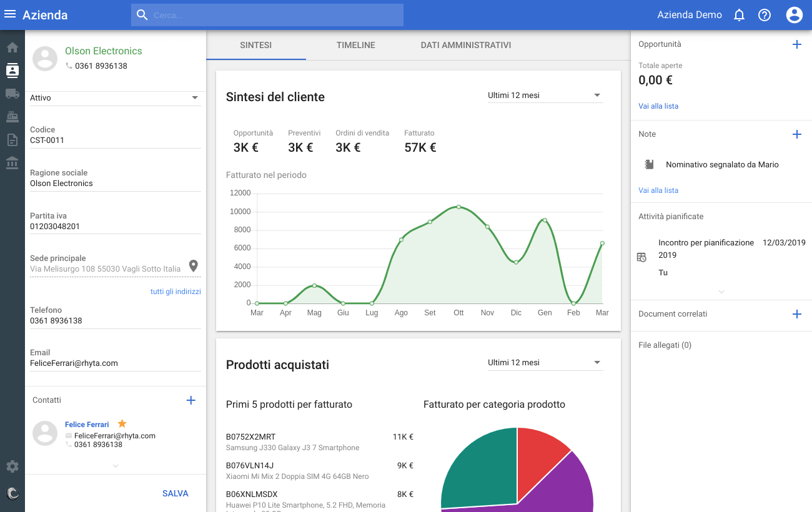Open the delivery truck sidebar icon
Image resolution: width=812 pixels, height=512 pixels.
(x=12, y=94)
